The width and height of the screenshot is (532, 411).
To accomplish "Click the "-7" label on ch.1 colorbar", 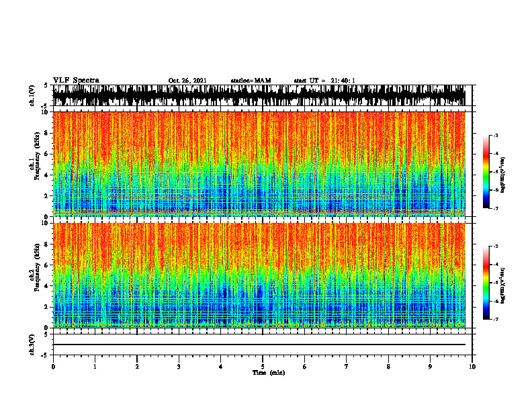I will (496, 208).
